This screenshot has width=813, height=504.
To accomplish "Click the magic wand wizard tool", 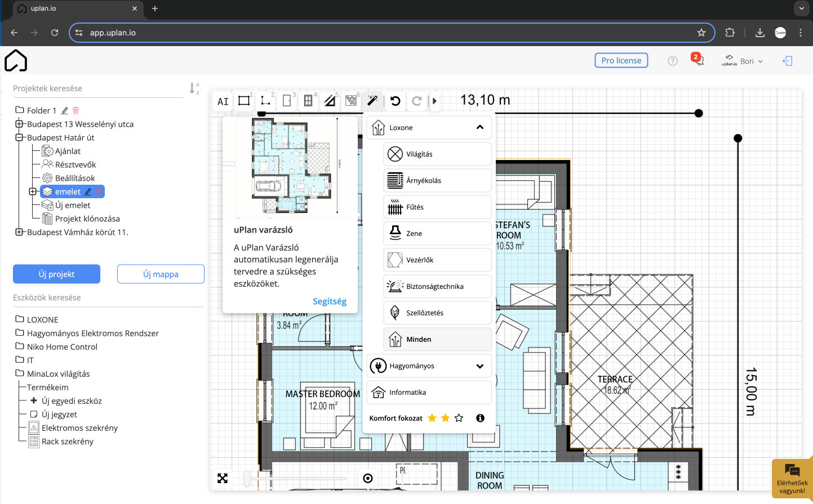I will point(372,101).
